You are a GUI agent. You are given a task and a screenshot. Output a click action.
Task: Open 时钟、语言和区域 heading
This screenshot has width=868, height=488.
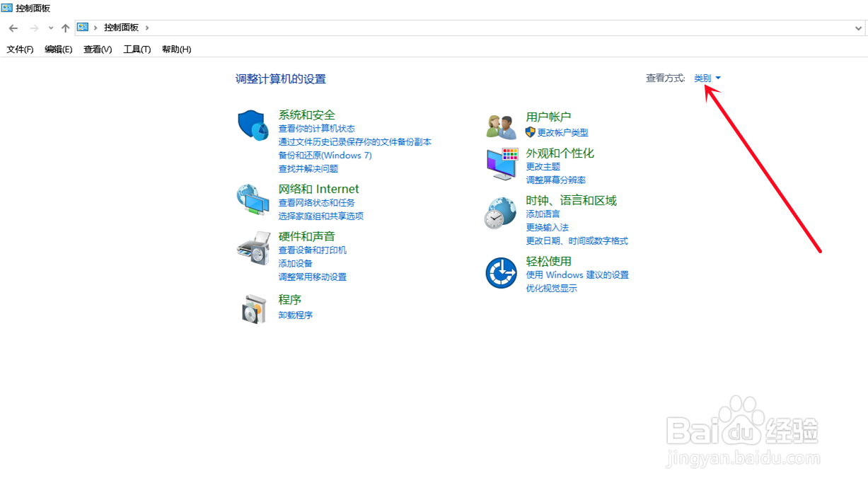point(572,201)
